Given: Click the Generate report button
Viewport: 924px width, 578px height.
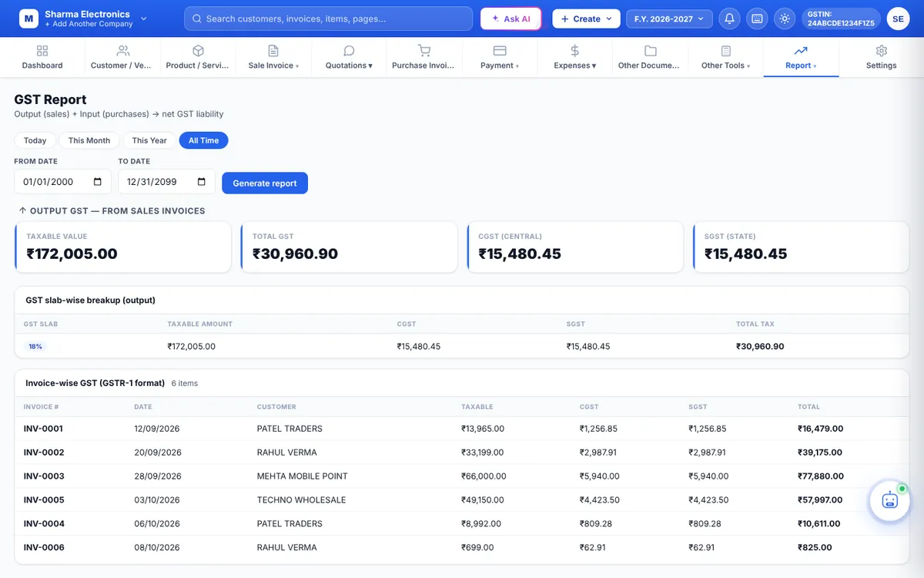Looking at the screenshot, I should [265, 183].
